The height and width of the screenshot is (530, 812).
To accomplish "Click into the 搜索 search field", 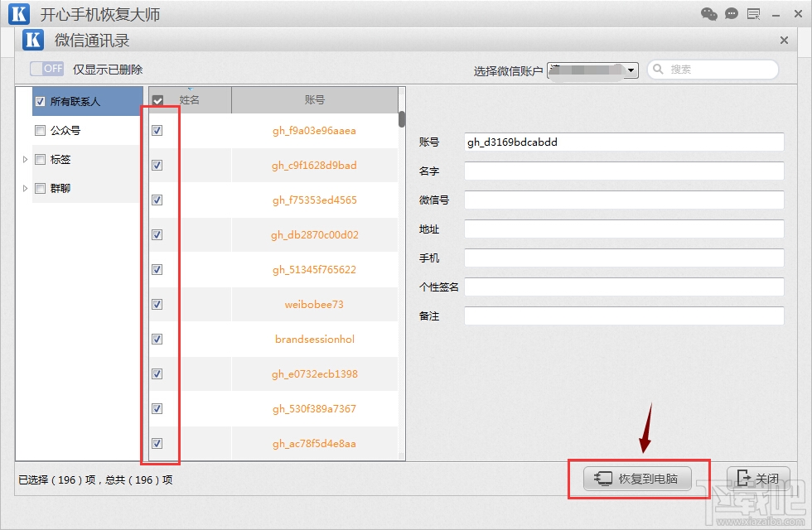I will pyautogui.click(x=713, y=70).
